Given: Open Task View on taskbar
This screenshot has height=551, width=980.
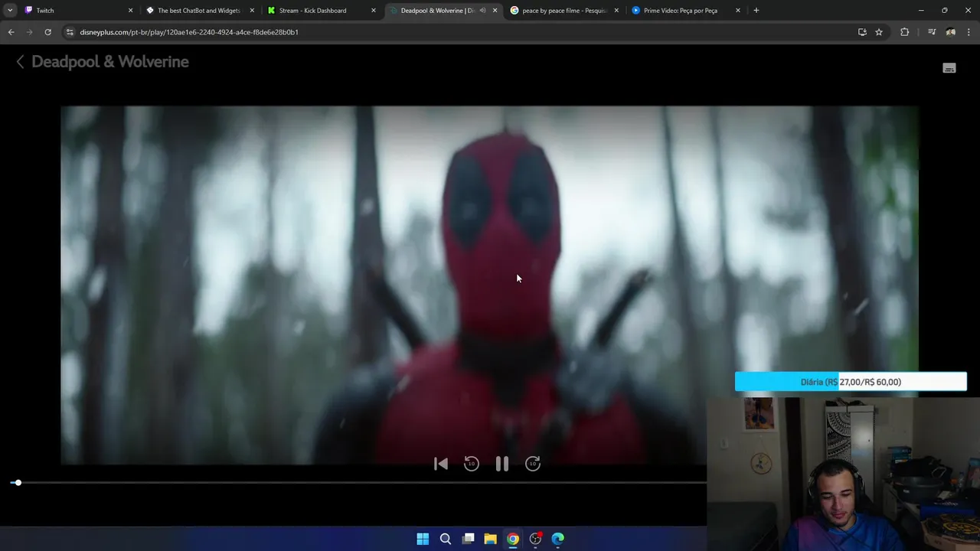Looking at the screenshot, I should point(468,539).
